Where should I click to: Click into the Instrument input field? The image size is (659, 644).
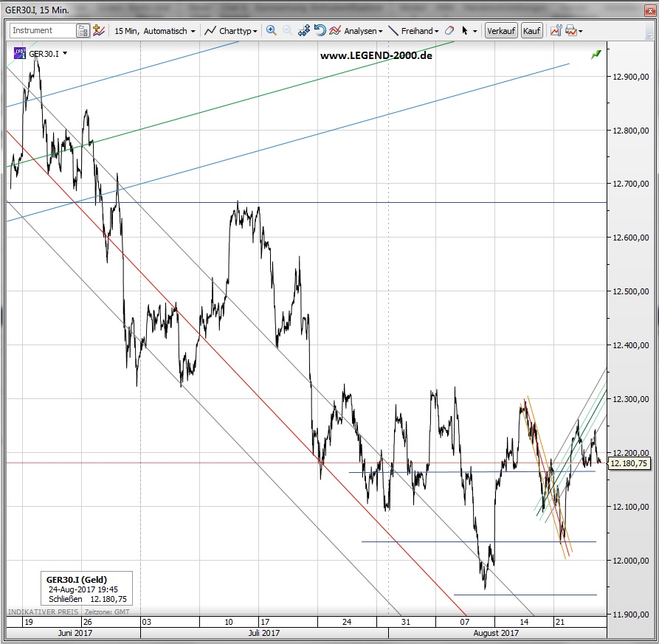(x=43, y=31)
